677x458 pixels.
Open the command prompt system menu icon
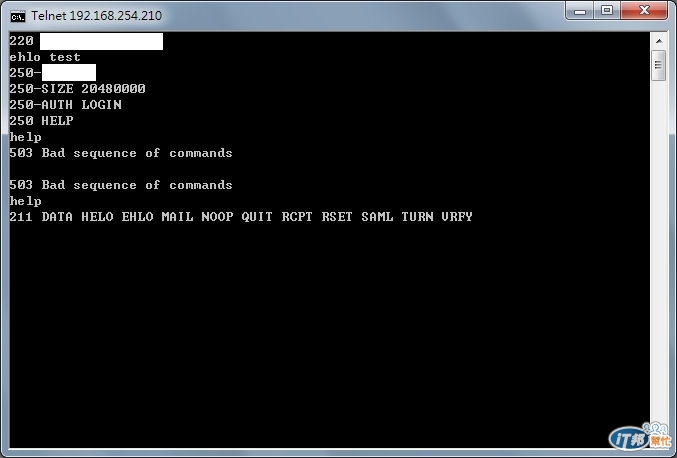[x=18, y=16]
